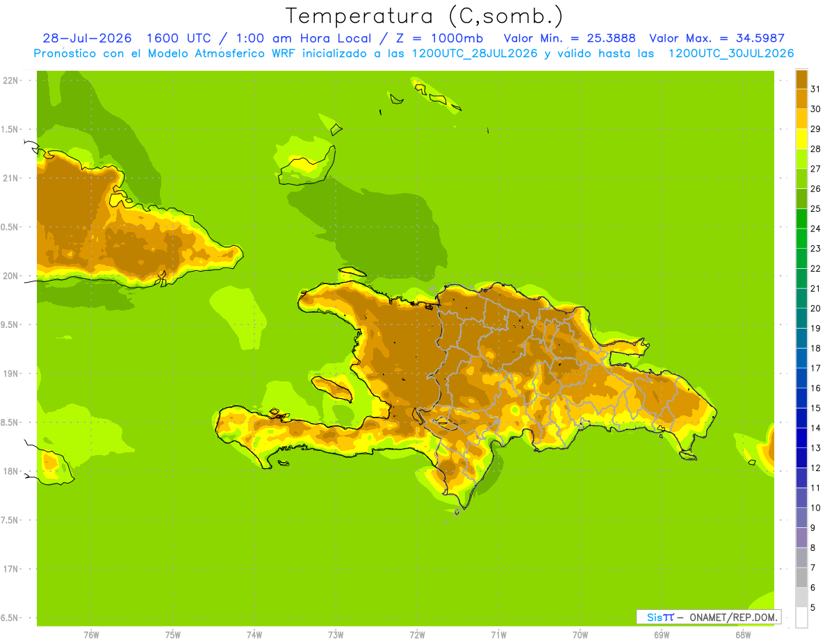Click the '13' colorbar value label
This screenshot has height=644, width=834.
click(x=815, y=448)
